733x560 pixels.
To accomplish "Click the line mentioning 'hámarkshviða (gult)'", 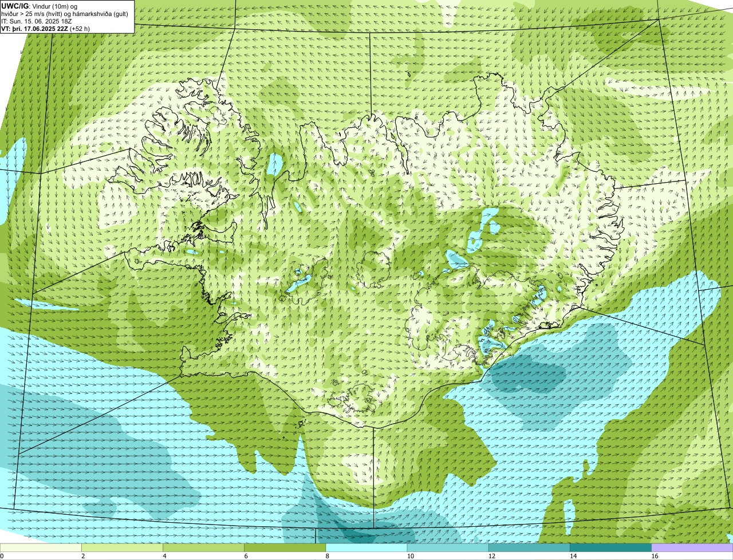I will pyautogui.click(x=65, y=13).
